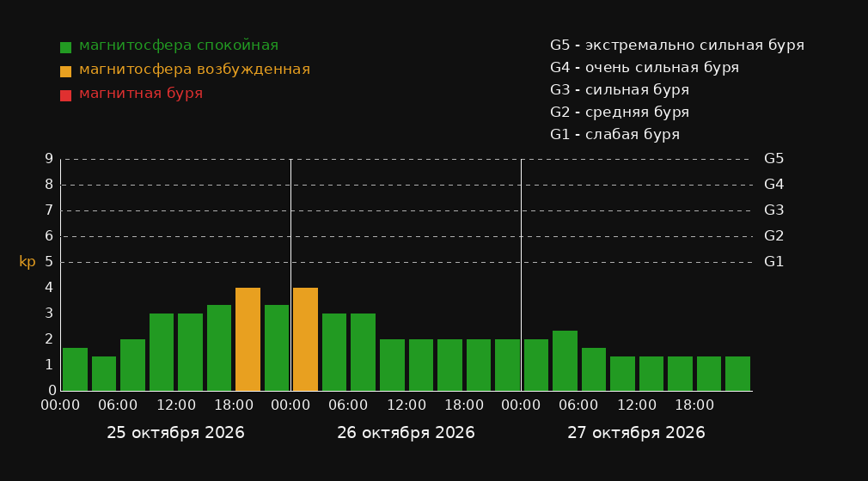868x481 pixels.
Task: Click the red legend square for magnetic storm
Action: pyautogui.click(x=66, y=95)
